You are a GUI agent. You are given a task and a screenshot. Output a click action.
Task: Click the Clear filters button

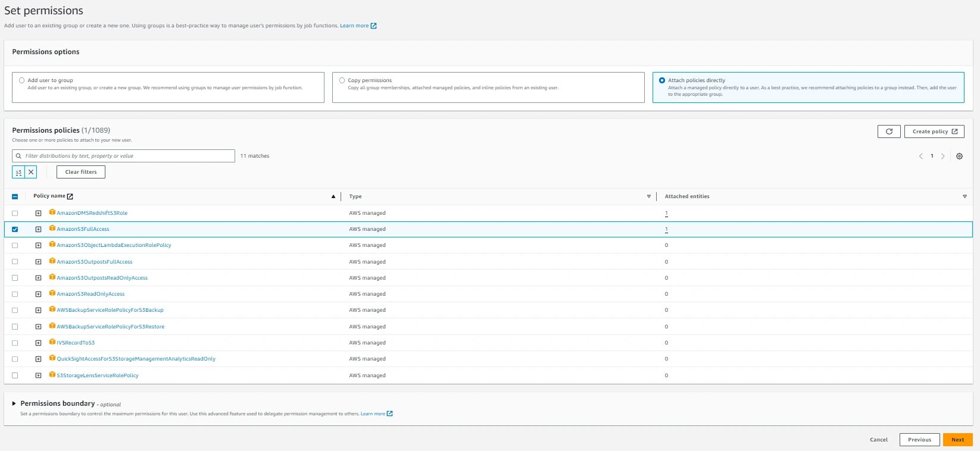[81, 172]
